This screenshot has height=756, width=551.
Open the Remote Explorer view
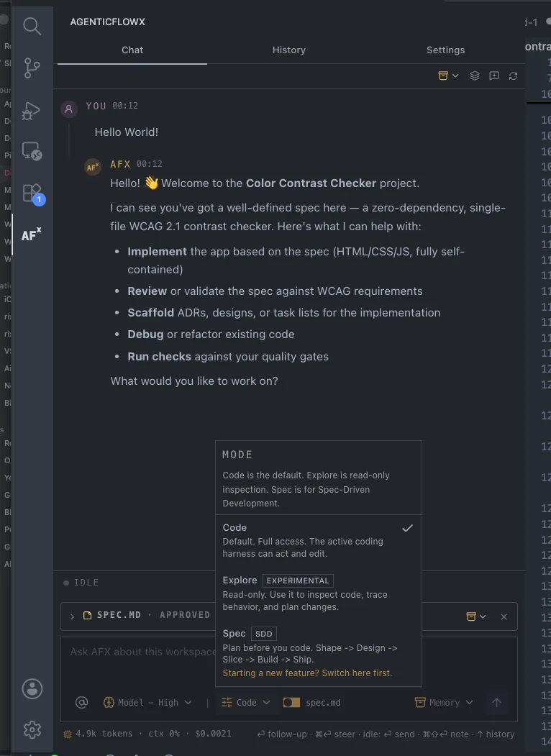pos(32,151)
